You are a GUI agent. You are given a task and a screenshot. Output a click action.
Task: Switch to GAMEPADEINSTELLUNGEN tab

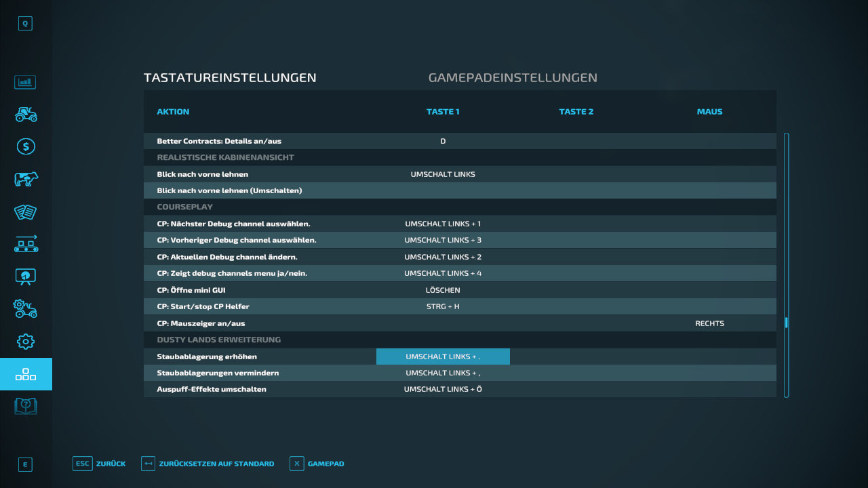(512, 77)
